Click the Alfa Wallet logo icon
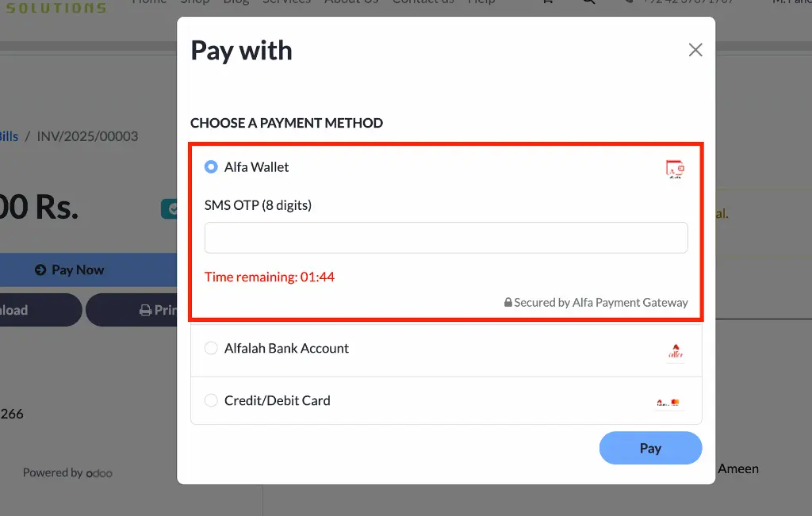 (675, 169)
